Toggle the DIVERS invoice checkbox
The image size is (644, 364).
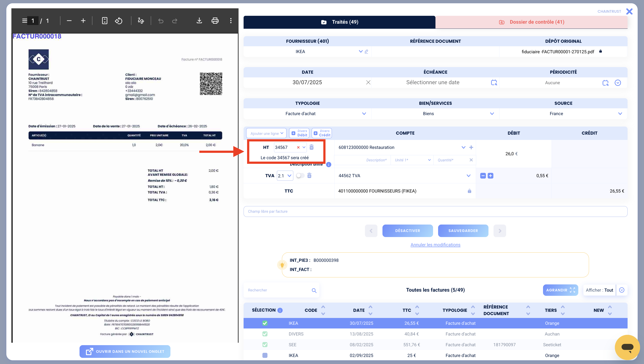pos(265,334)
